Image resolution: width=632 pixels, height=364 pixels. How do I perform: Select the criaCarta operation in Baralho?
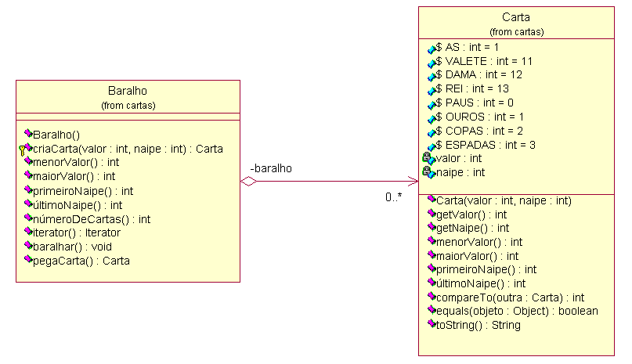pyautogui.click(x=128, y=149)
